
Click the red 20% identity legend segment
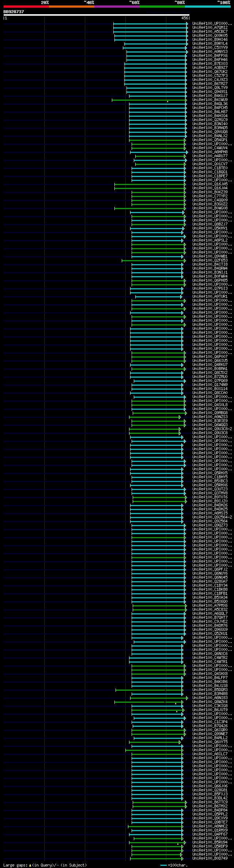tap(26, 7)
